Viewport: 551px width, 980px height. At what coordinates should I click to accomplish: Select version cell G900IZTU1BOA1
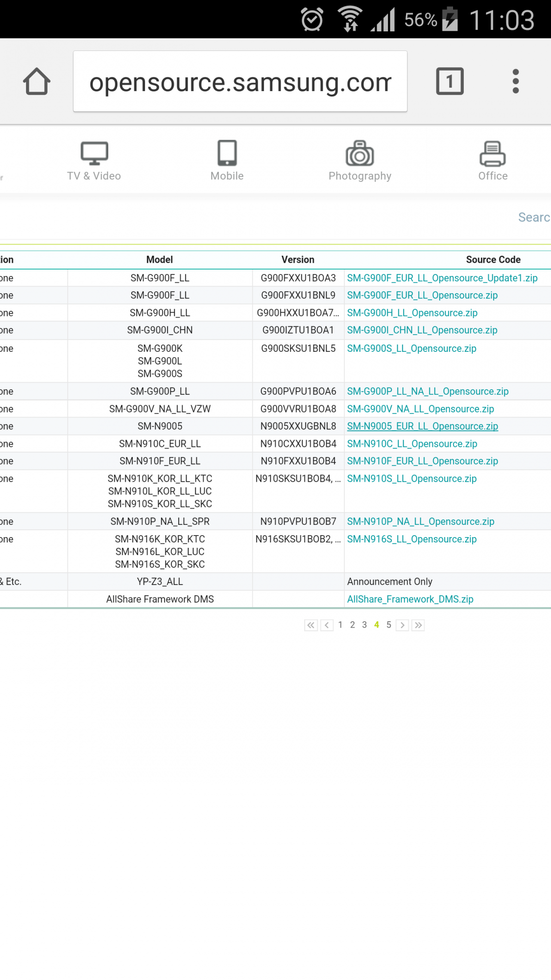[298, 330]
